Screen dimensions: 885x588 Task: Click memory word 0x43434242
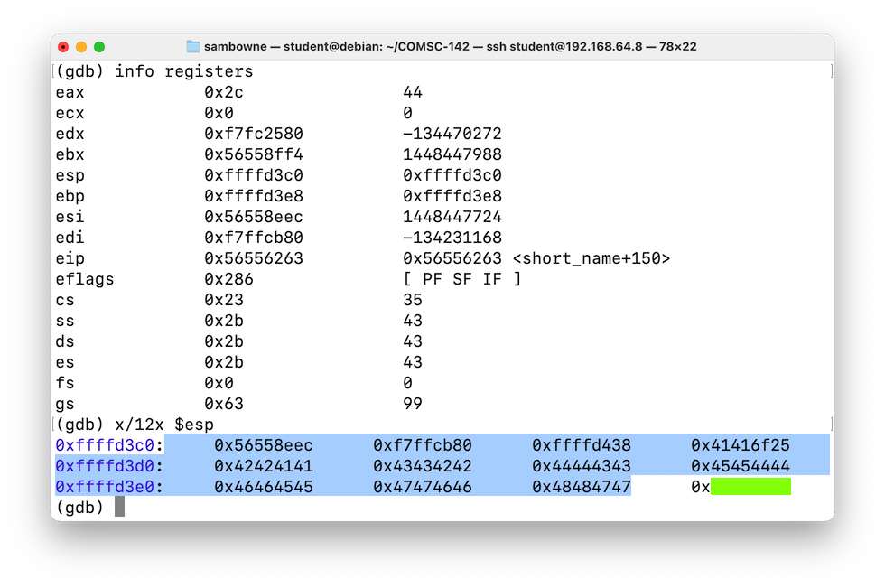pos(423,466)
